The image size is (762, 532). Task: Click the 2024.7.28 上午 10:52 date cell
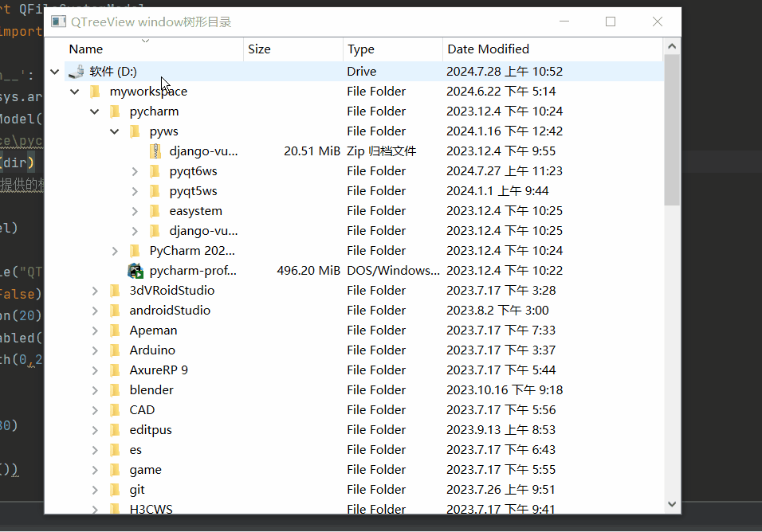pyautogui.click(x=505, y=72)
